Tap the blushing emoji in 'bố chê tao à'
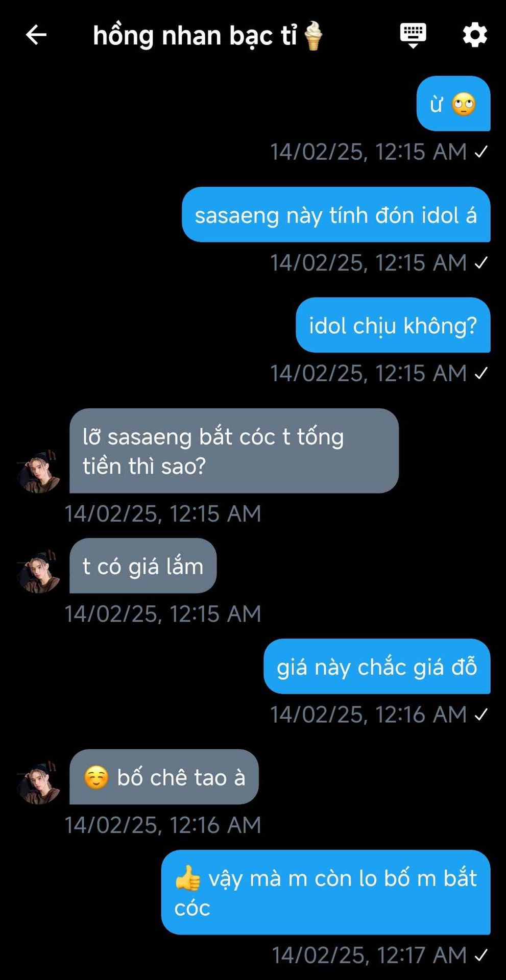Image resolution: width=506 pixels, height=980 pixels. point(97,777)
